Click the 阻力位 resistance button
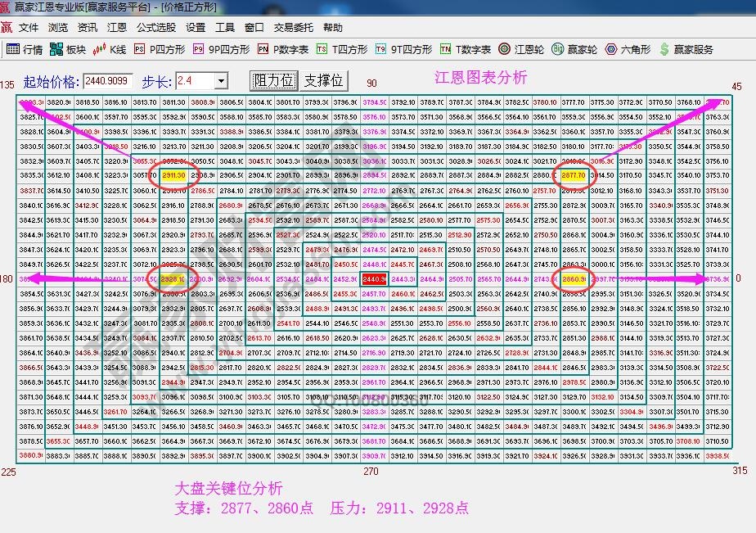The image size is (756, 533). [x=272, y=80]
